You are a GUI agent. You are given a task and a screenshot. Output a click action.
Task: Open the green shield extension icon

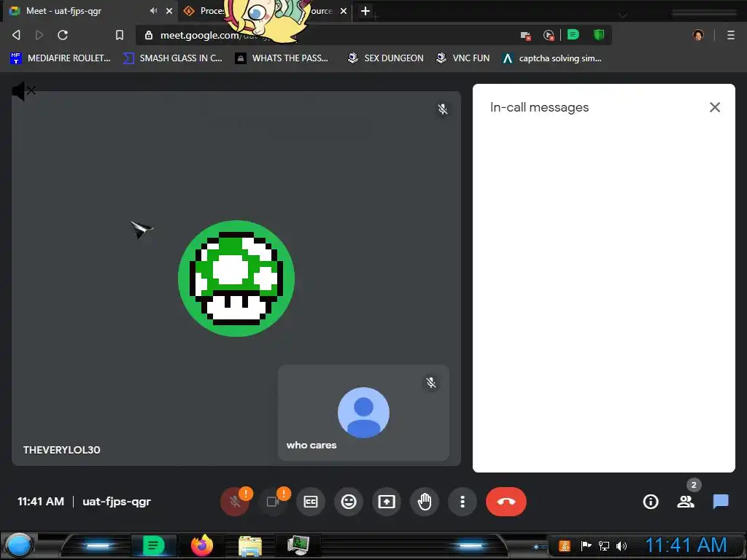(x=599, y=35)
